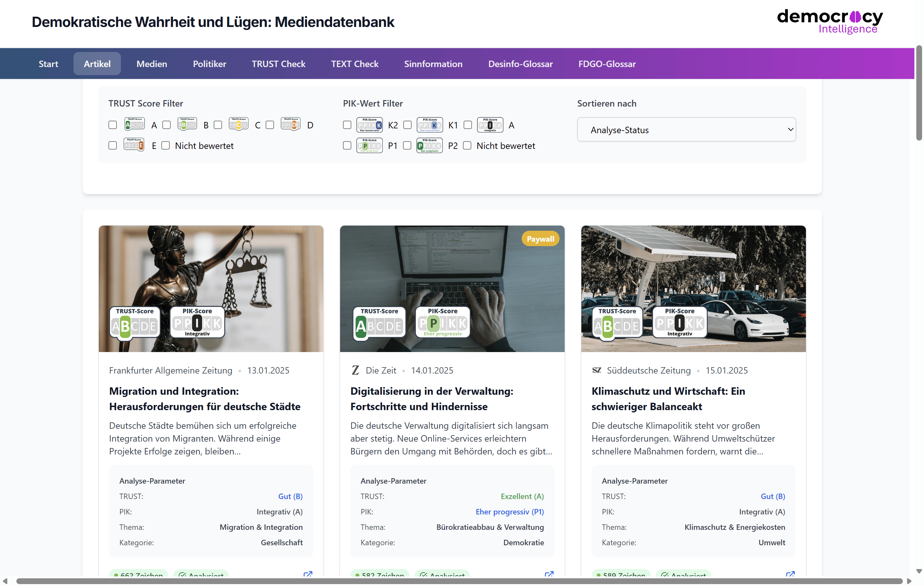Click the TRUST-Score A filter badge icon
The height and width of the screenshot is (586, 924).
point(135,124)
